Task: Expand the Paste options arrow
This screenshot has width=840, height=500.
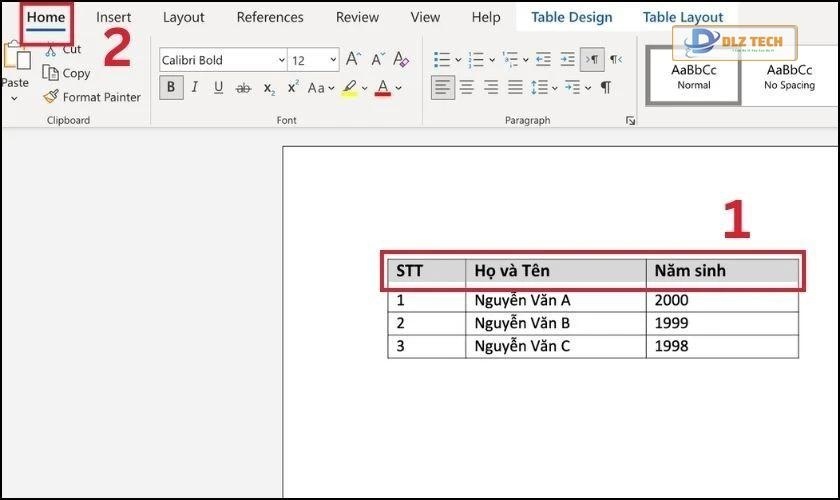Action: click(x=15, y=99)
